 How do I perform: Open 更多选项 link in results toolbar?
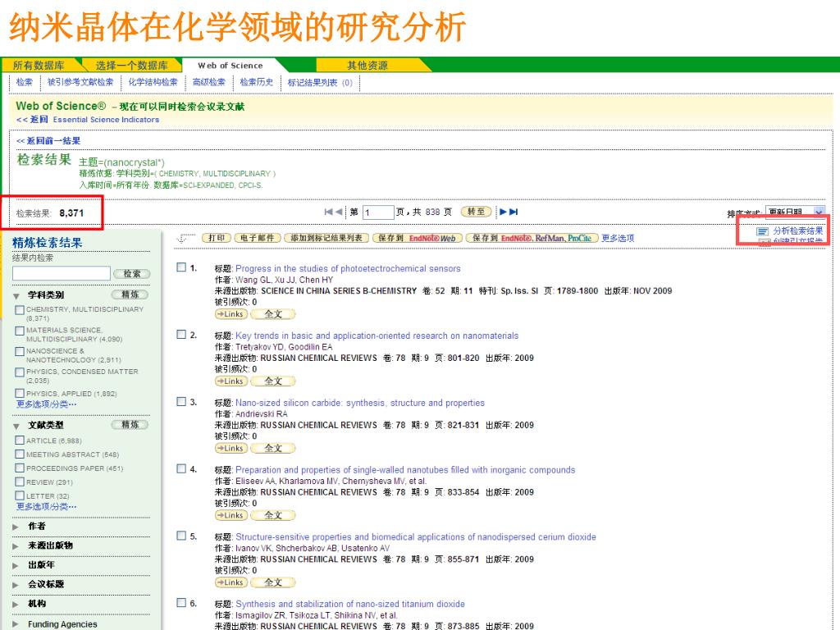coord(618,239)
